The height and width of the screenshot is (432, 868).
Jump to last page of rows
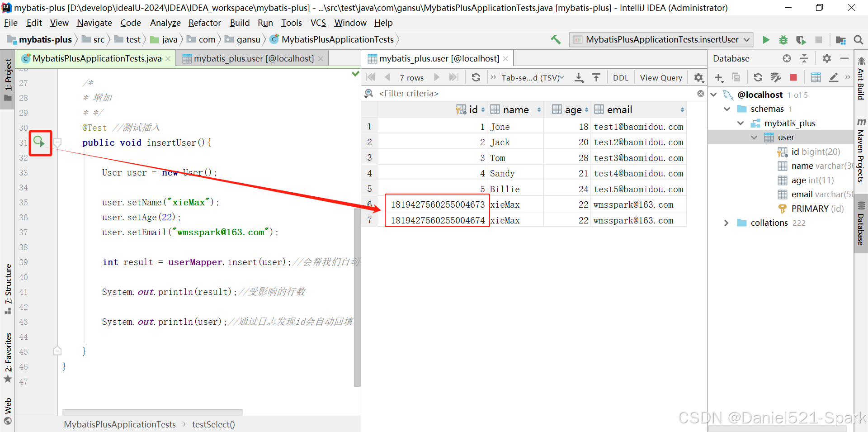tap(453, 77)
